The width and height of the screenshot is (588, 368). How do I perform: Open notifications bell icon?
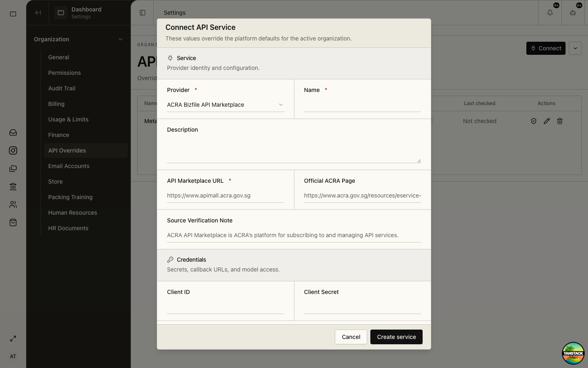tap(550, 13)
